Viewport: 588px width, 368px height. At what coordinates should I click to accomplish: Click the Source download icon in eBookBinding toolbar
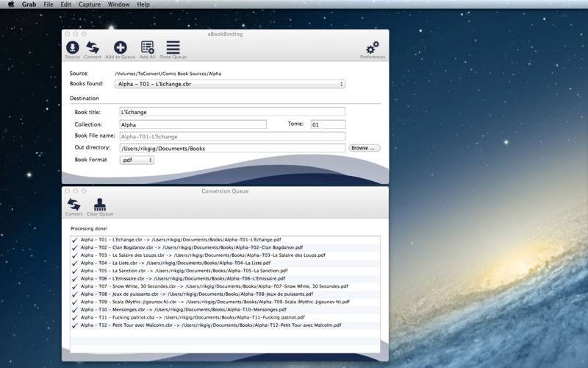coord(72,48)
